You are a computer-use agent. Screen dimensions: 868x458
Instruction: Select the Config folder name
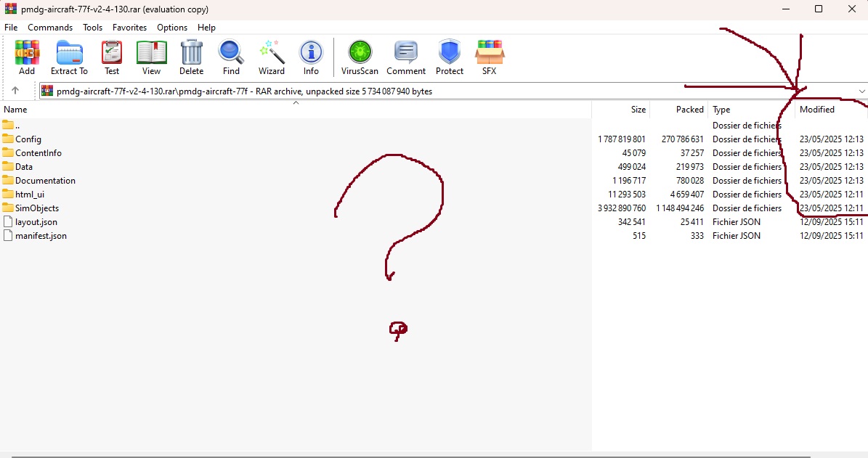point(28,139)
